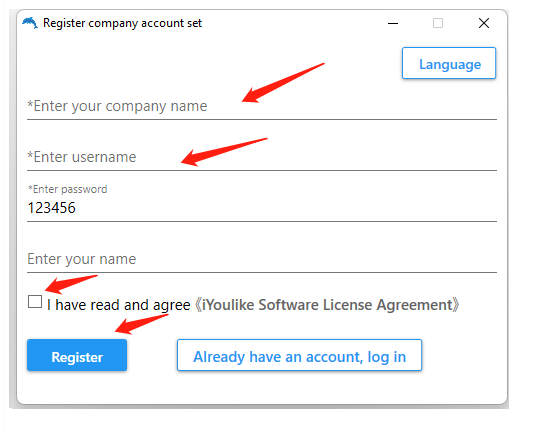Click the 'I have read and agree' label
The width and height of the screenshot is (549, 432).
(118, 305)
